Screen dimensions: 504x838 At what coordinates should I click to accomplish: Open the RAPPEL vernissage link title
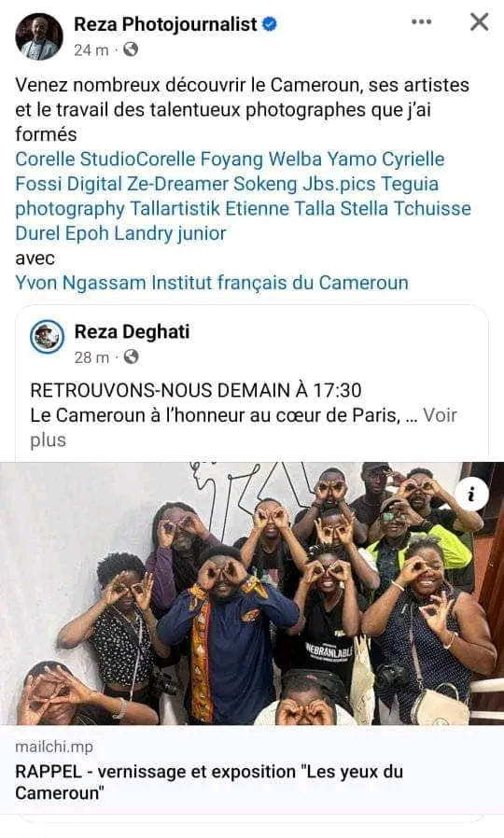click(x=209, y=782)
